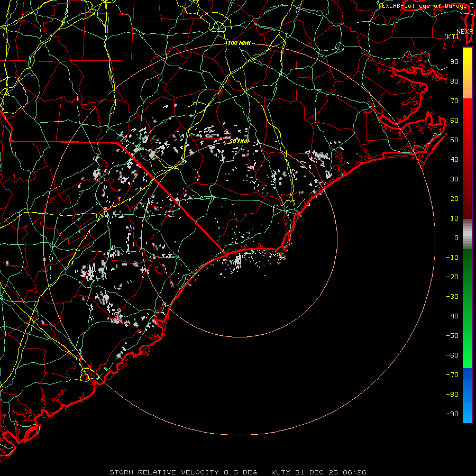The height and width of the screenshot is (476, 476).
Task: Pick the bright green segment near -60
Action: tap(467, 355)
